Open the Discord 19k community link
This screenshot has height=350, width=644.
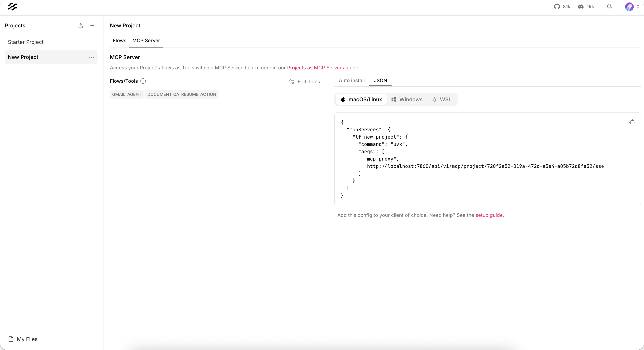click(586, 6)
